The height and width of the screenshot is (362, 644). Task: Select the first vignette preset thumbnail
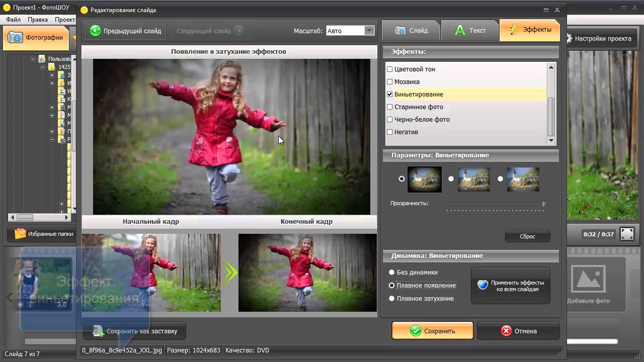click(424, 179)
